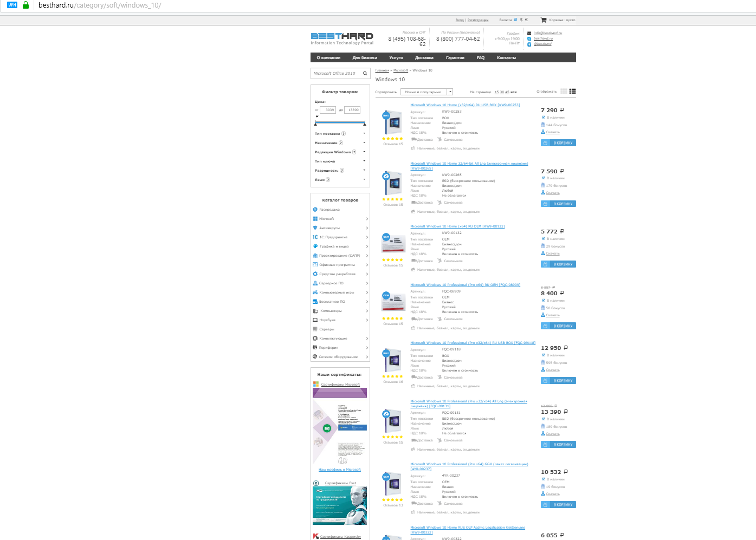Click the search magnifier icon
This screenshot has width=756, height=540.
[x=365, y=74]
